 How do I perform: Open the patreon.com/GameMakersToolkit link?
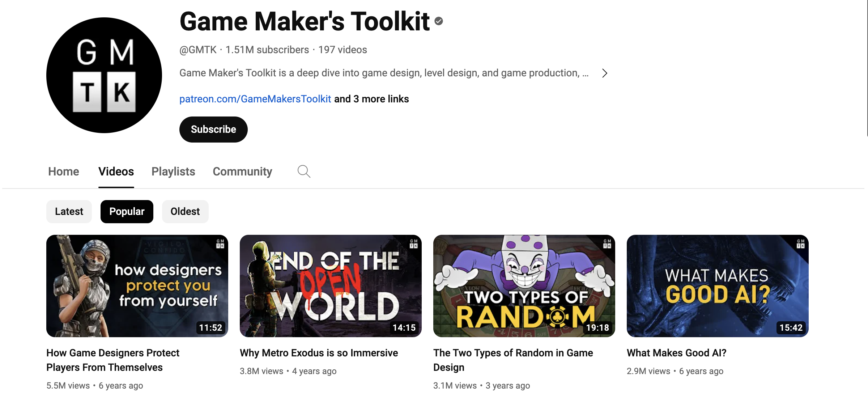[x=255, y=99]
